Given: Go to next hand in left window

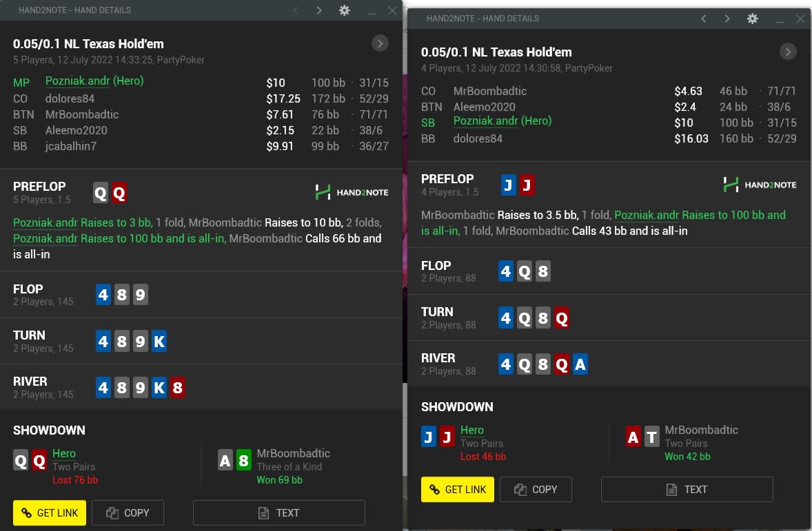Looking at the screenshot, I should 319,10.
